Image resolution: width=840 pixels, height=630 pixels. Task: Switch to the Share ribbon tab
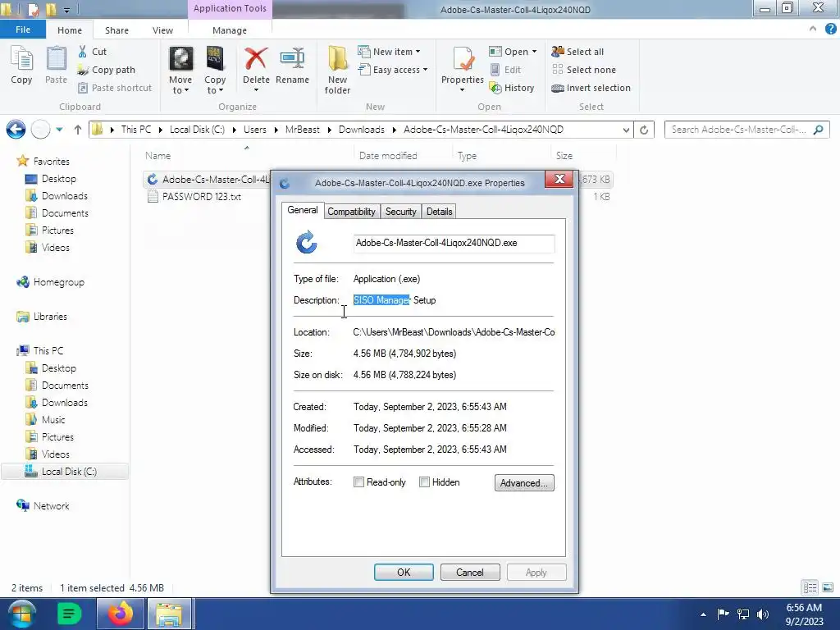(x=116, y=30)
